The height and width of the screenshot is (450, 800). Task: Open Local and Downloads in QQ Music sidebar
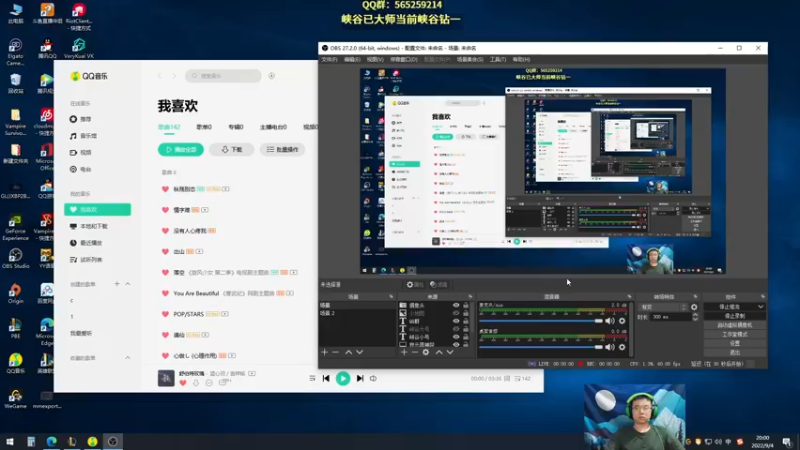tap(89, 226)
